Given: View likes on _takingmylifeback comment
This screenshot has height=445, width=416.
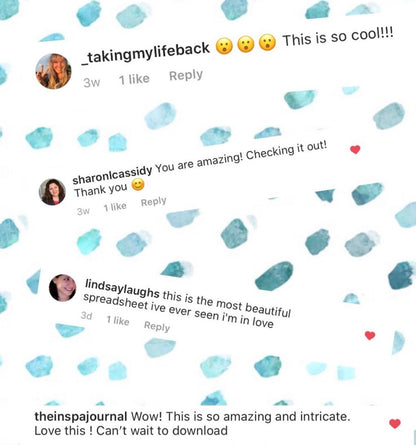Looking at the screenshot, I should (x=134, y=79).
